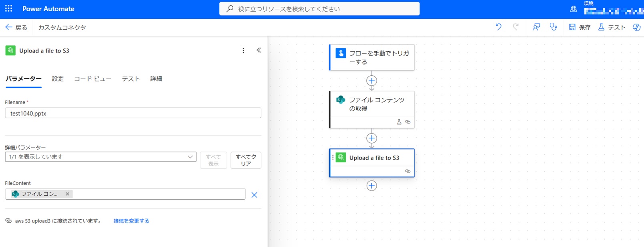Screen dimensions: 644x247
Task: Click the connection link icon by aws S3 upload3
Action: 8,221
